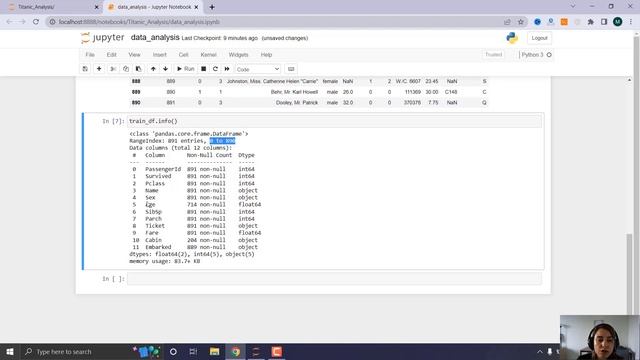Screen dimensions: 640x360
Task: Restart the kernel icon
Action: point(215,69)
